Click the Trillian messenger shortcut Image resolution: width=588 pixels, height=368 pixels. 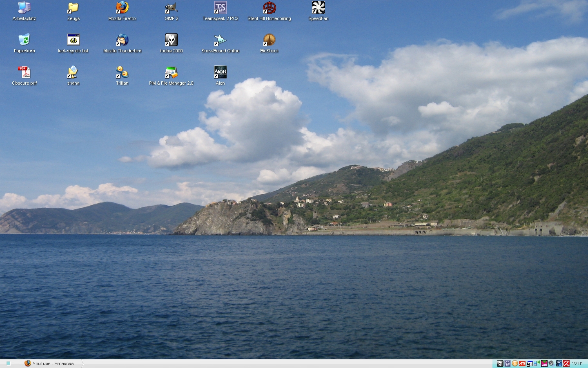pyautogui.click(x=122, y=72)
